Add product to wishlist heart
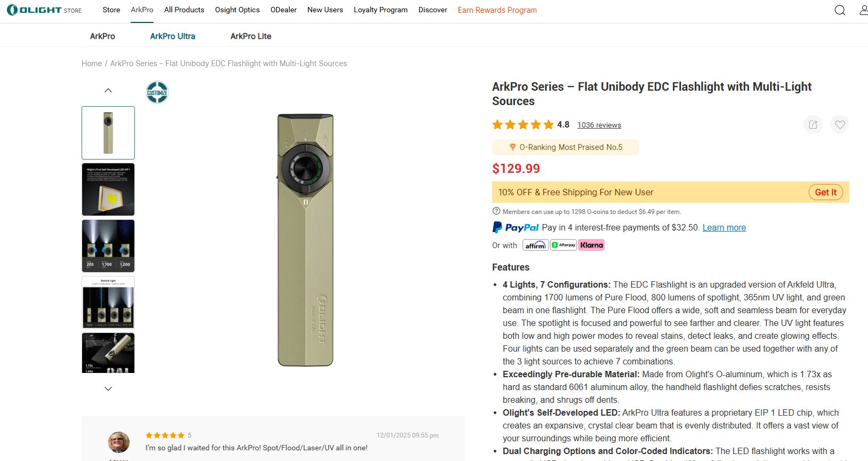The width and height of the screenshot is (868, 461). coord(840,124)
